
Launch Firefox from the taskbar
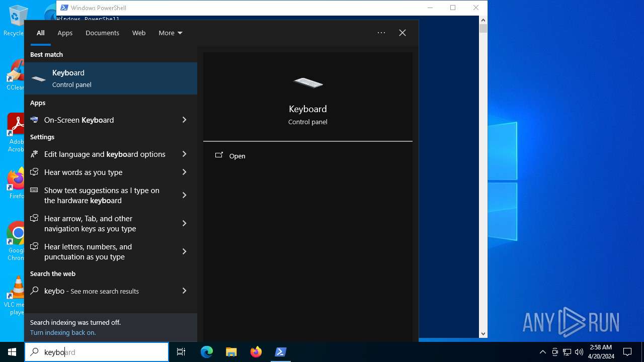coord(256,352)
